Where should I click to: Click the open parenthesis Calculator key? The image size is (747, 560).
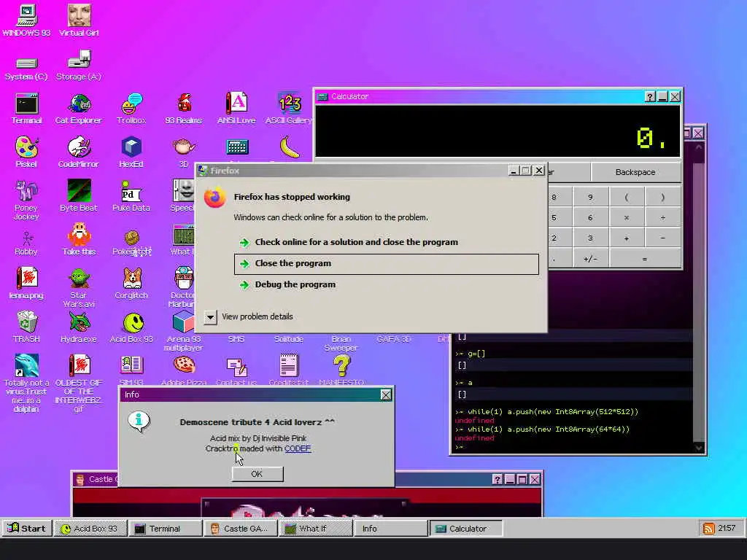pyautogui.click(x=627, y=197)
